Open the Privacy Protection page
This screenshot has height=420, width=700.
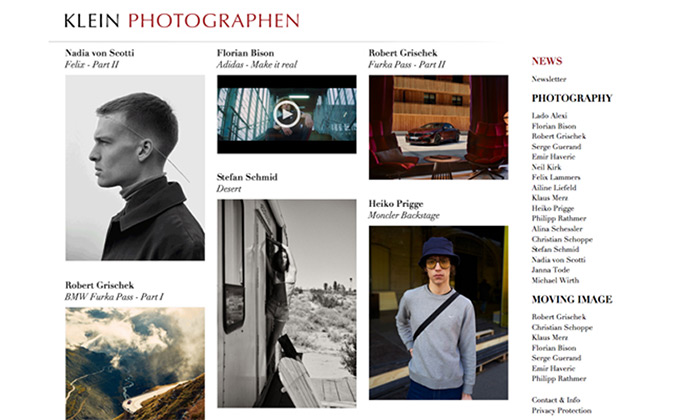point(562,411)
